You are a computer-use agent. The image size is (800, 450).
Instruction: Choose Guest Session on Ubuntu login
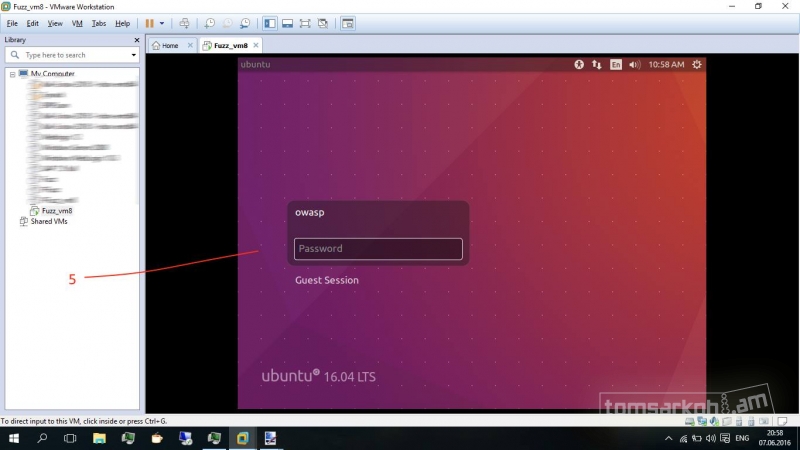327,280
